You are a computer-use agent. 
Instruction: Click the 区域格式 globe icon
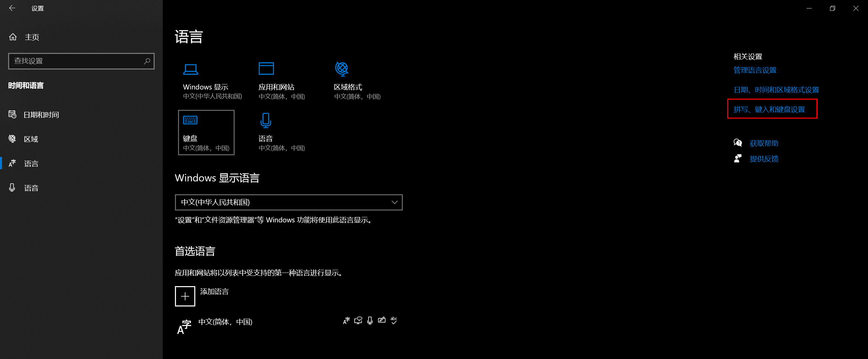coord(342,69)
